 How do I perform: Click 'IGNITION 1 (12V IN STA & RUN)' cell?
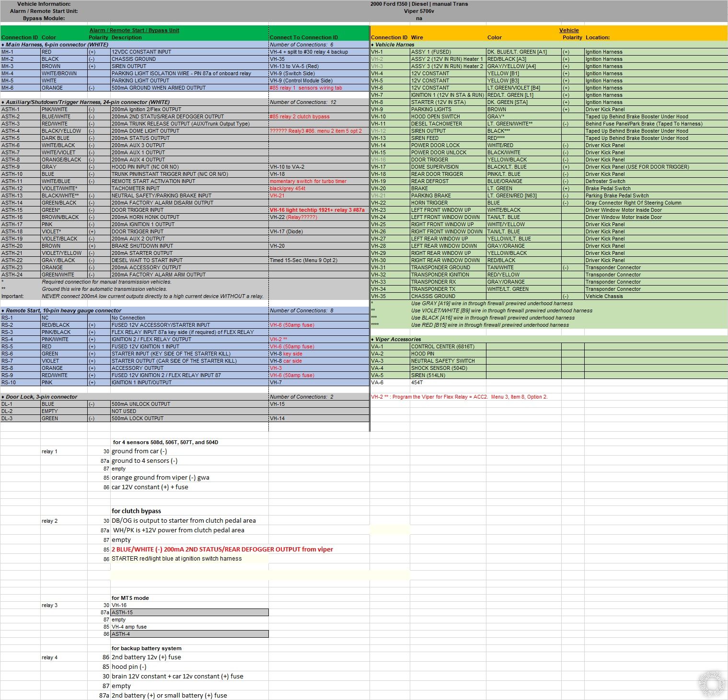pos(448,95)
